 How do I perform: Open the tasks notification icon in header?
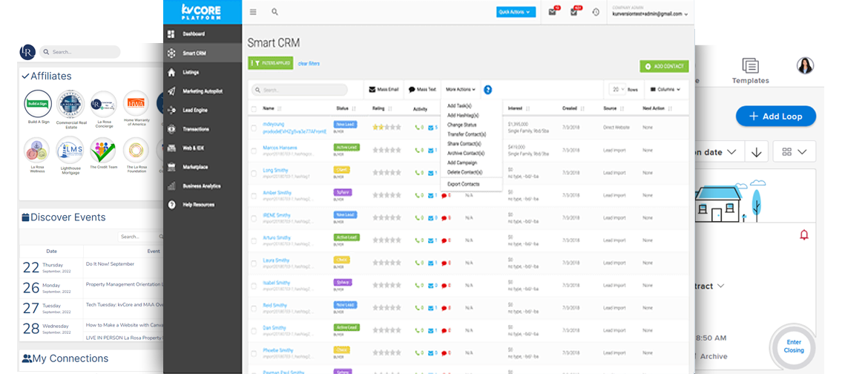(573, 12)
